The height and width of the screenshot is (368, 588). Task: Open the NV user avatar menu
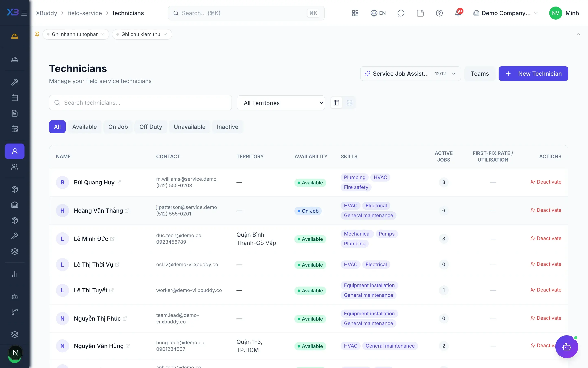[556, 13]
